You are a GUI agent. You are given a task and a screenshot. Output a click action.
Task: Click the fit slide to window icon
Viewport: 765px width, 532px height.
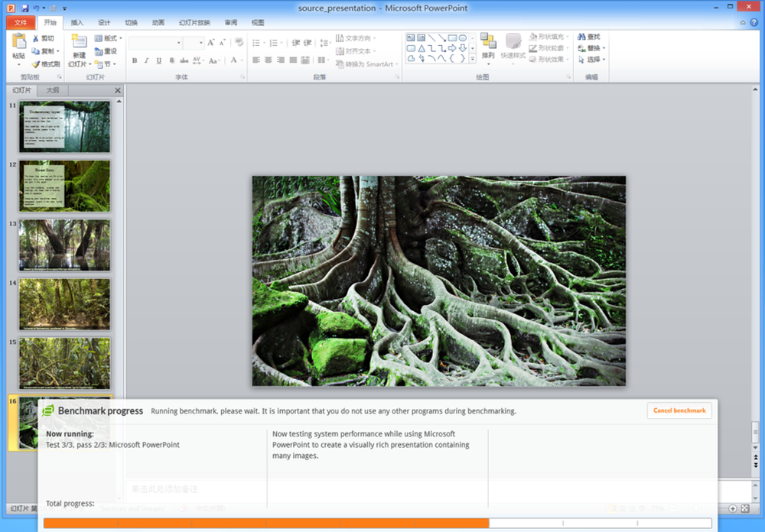click(x=745, y=508)
